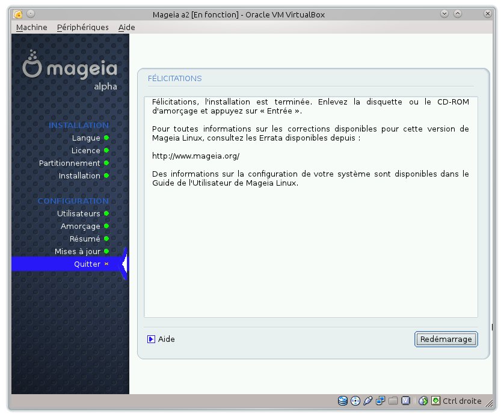Click the INSTALLATION section heading

[79, 125]
